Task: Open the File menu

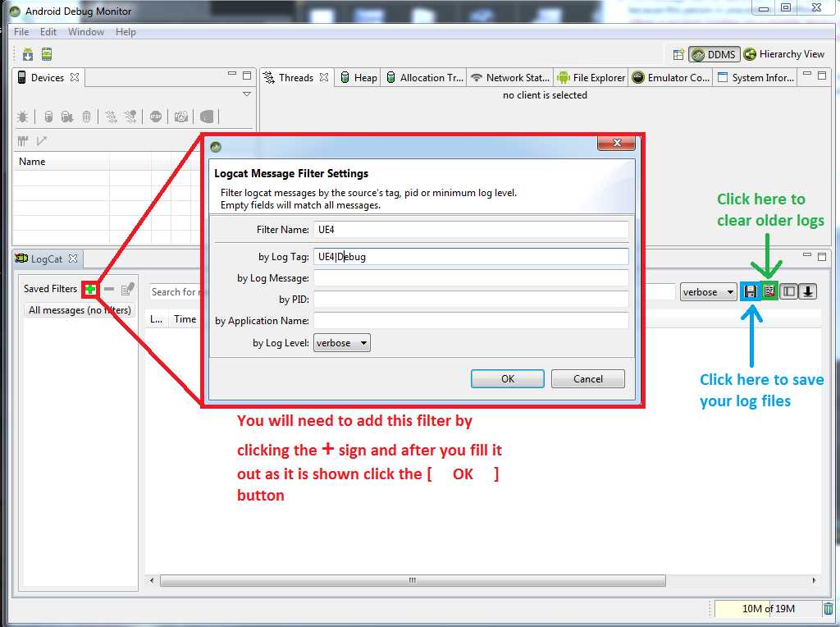Action: tap(21, 32)
